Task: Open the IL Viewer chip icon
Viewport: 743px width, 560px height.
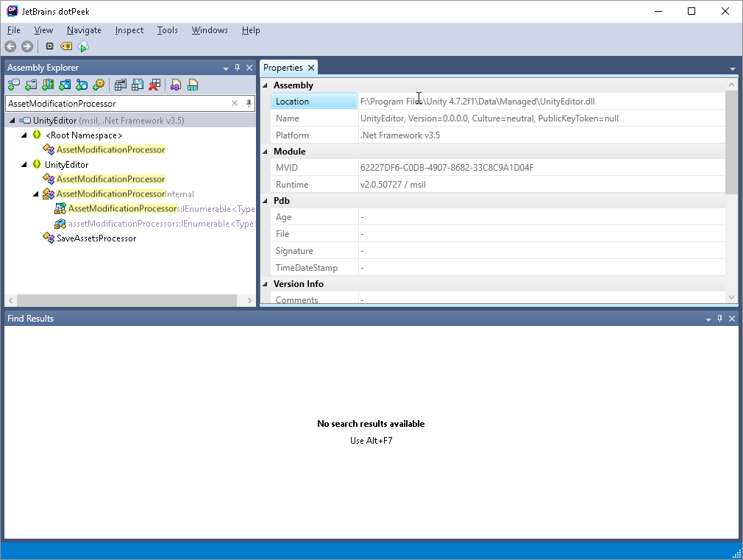Action: tap(49, 46)
